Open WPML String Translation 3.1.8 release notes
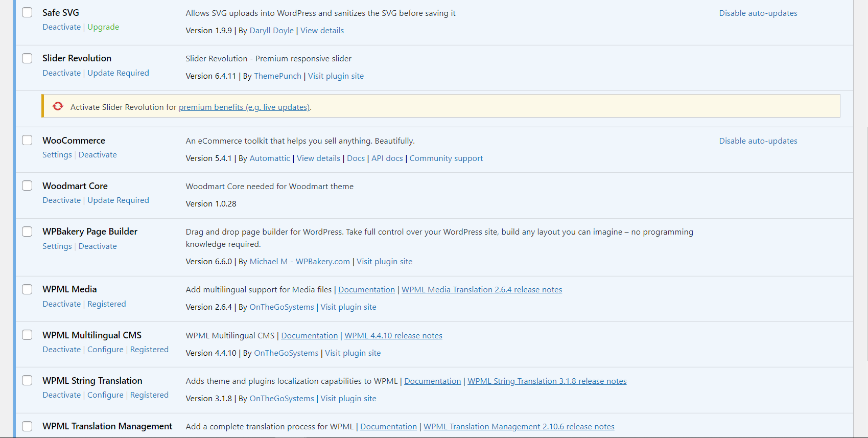The image size is (868, 438). tap(547, 381)
